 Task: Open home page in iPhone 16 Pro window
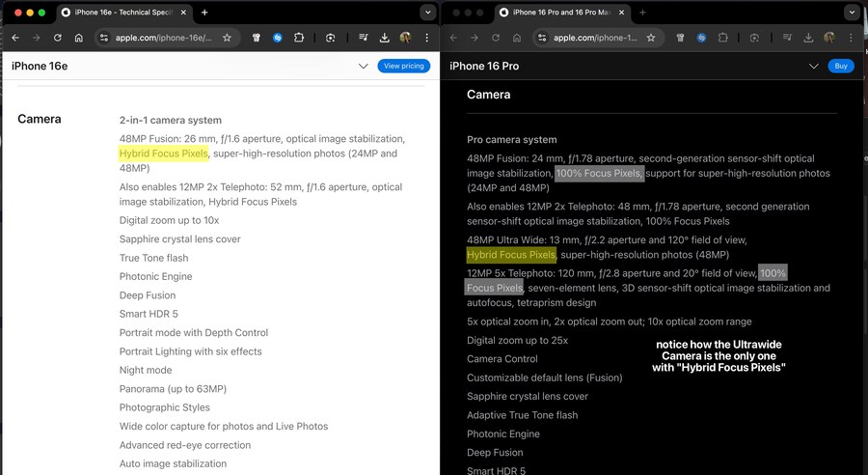tap(517, 38)
